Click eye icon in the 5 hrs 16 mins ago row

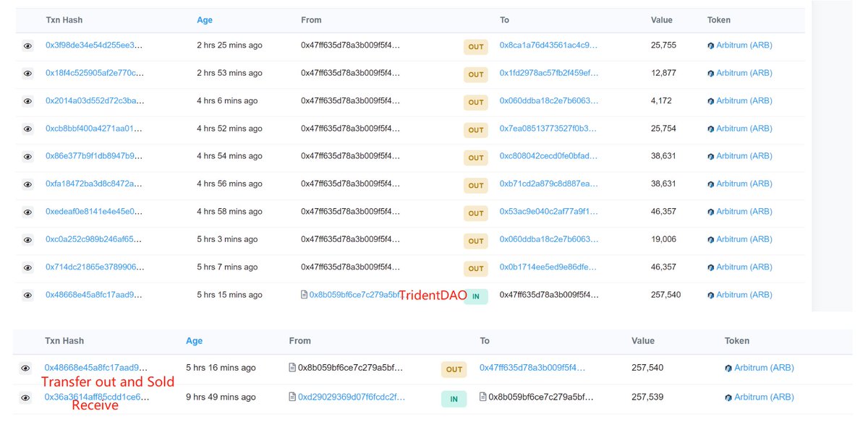tap(26, 368)
